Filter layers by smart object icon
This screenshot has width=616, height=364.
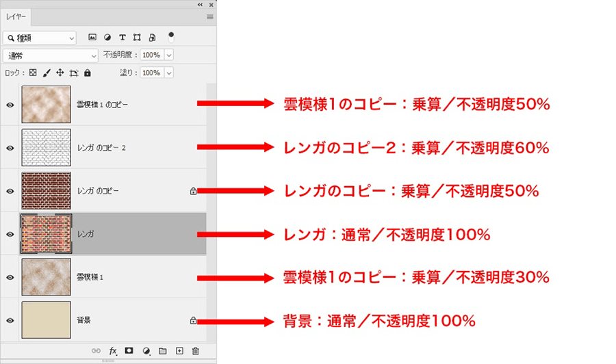click(x=152, y=38)
